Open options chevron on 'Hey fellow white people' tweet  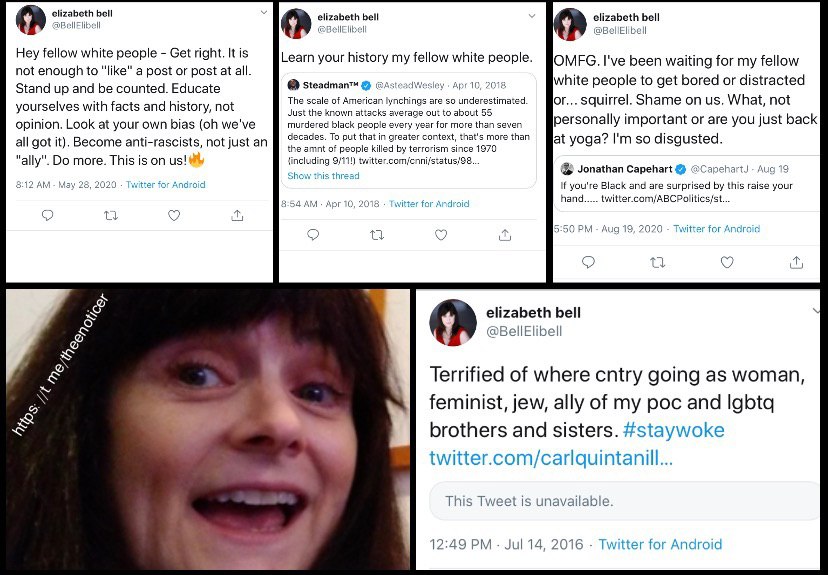click(263, 14)
